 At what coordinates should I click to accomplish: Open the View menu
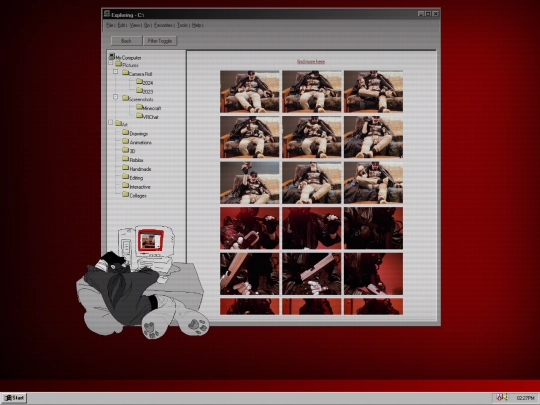[x=135, y=25]
